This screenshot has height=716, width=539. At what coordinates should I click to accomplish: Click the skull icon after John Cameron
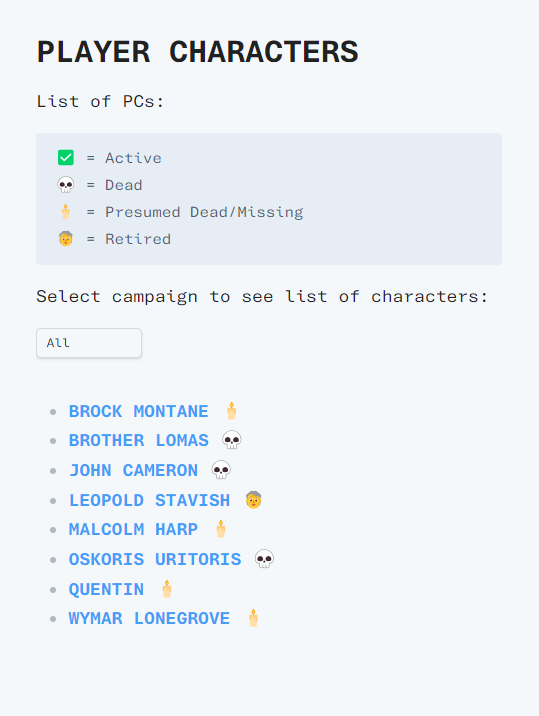tap(221, 470)
